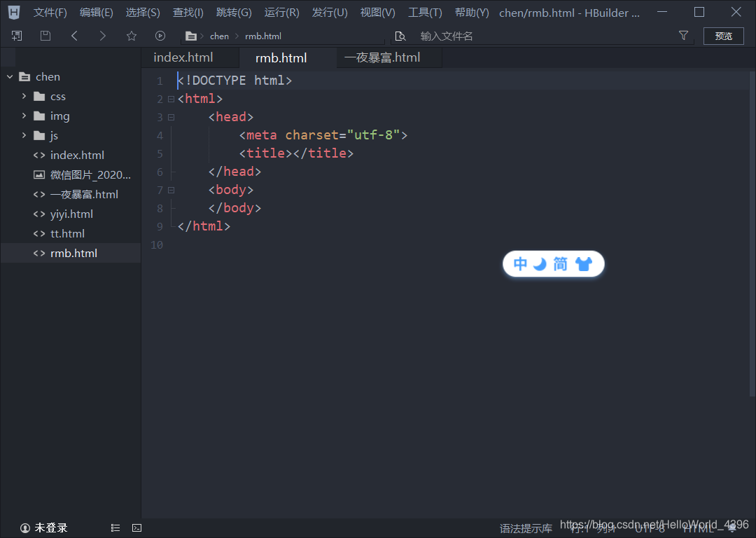Click the moon icon in the IME bar
Screen dimensions: 756x538
tap(540, 264)
